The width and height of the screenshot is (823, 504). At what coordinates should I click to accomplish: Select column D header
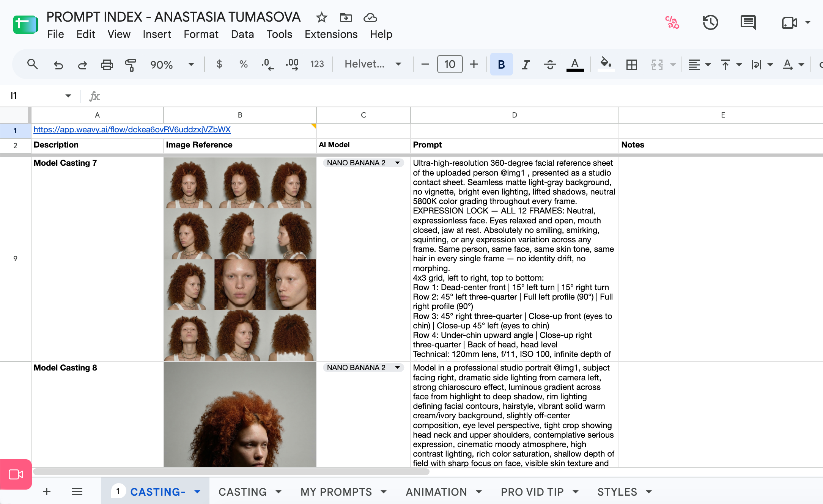click(x=515, y=115)
